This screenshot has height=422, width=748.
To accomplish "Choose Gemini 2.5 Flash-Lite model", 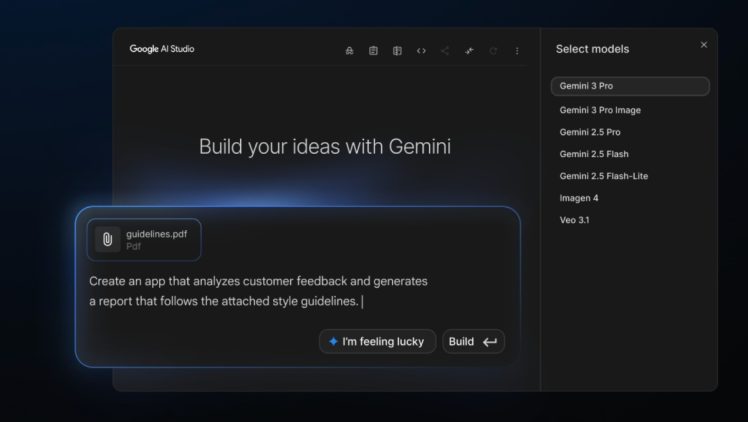I will [604, 176].
